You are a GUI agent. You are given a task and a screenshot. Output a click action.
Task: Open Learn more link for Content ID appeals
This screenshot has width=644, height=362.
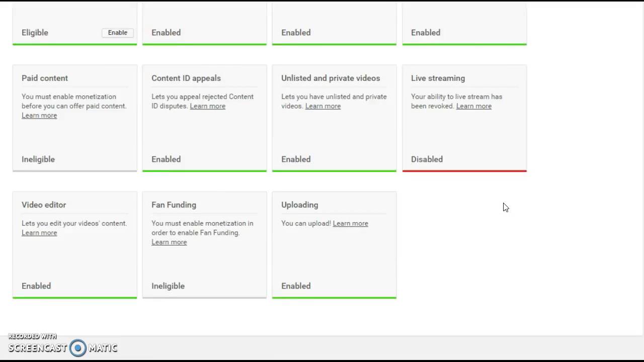tap(207, 106)
